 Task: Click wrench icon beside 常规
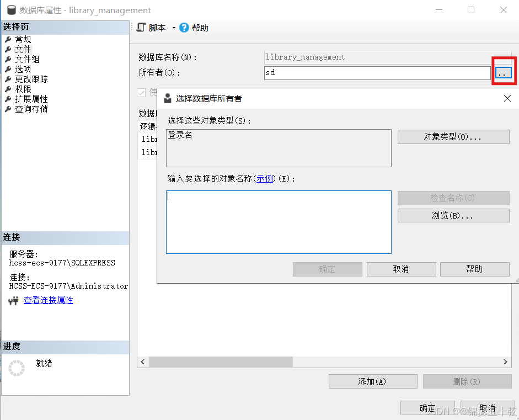pos(8,39)
